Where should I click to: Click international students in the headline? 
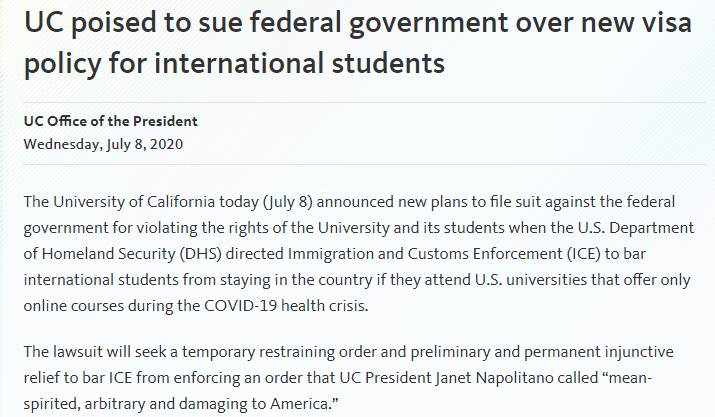tap(300, 63)
